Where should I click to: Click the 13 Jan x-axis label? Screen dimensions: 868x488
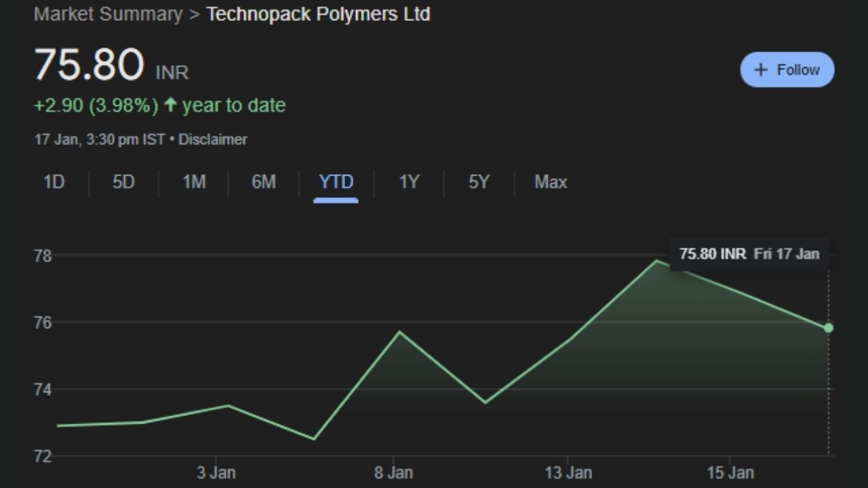[x=568, y=473]
